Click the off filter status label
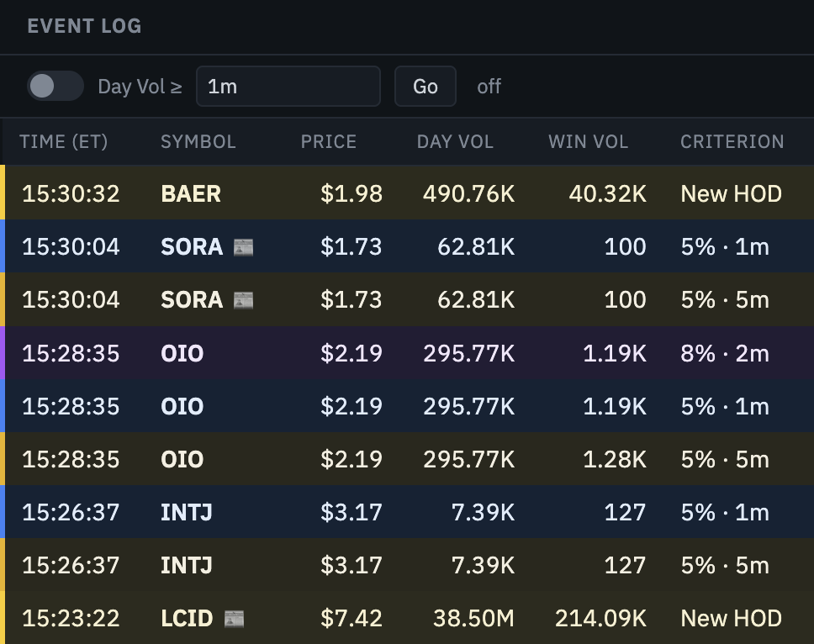Screen dimensions: 814x644 489,86
